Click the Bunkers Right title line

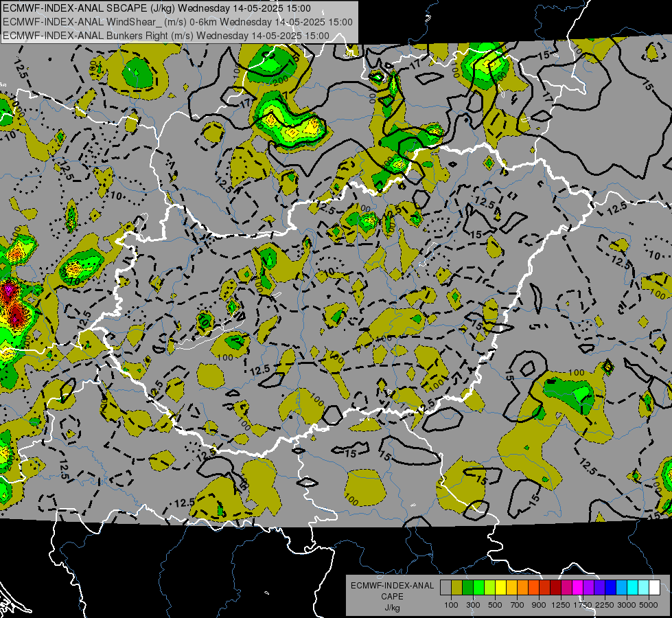click(166, 36)
